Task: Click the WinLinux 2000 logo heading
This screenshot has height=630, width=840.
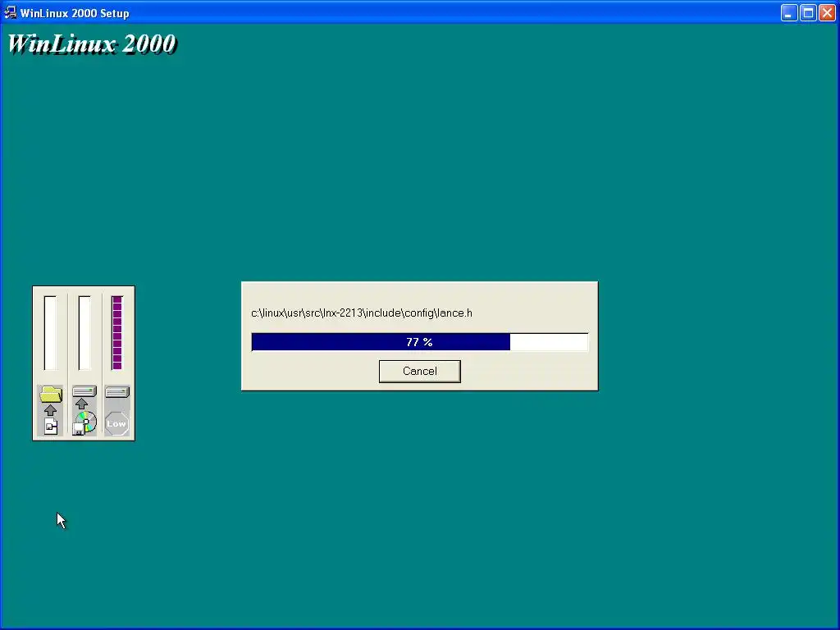Action: pyautogui.click(x=92, y=44)
